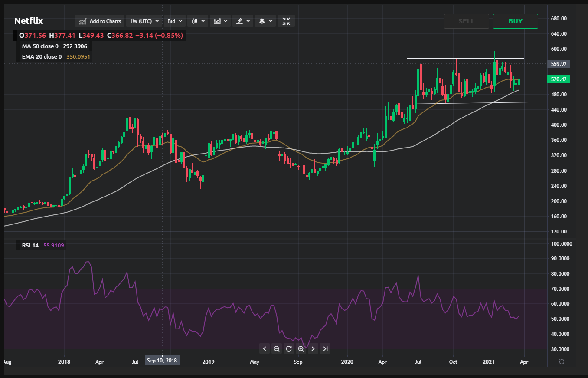588x378 pixels.
Task: Click the 350.0951 EMA value
Action: 78,56
